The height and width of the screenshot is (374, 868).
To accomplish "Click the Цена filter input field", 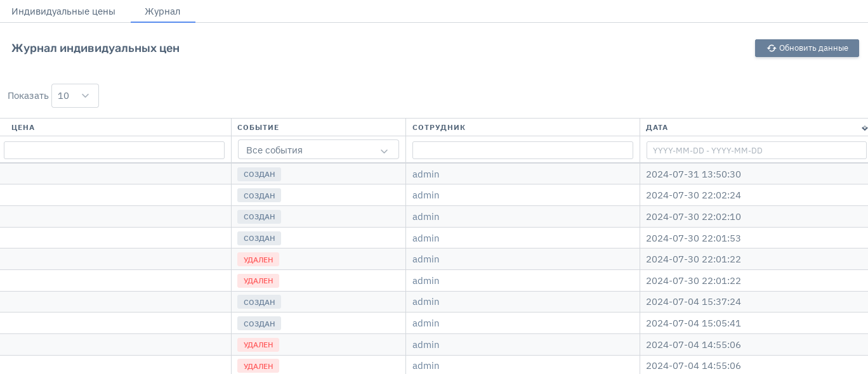I will click(x=114, y=150).
